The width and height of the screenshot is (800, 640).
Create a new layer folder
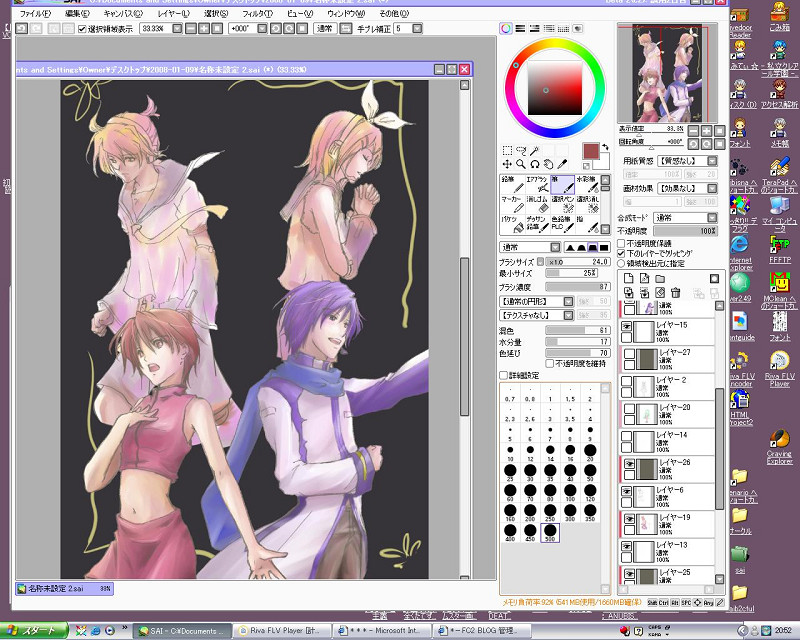pyautogui.click(x=660, y=278)
